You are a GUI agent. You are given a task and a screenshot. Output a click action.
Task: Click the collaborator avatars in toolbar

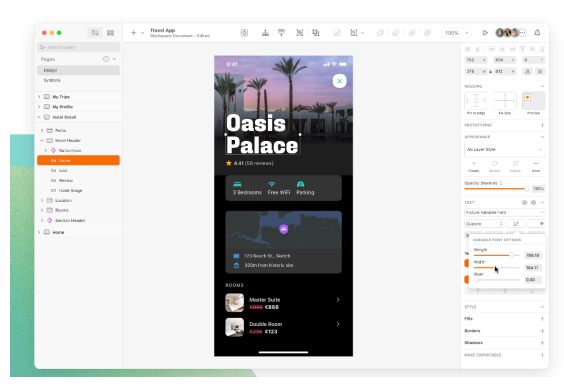click(x=510, y=33)
